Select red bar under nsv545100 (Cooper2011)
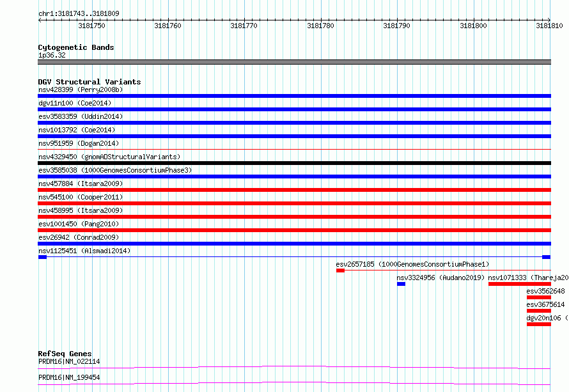Image resolution: width=569 pixels, height=392 pixels. pyautogui.click(x=294, y=203)
